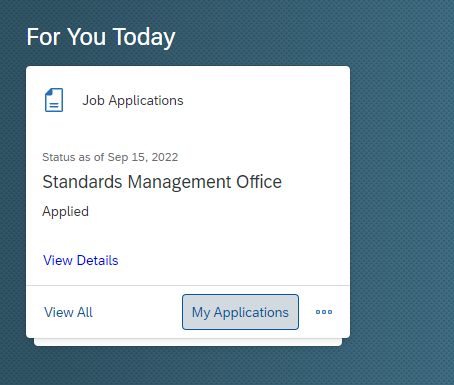The height and width of the screenshot is (385, 454).
Task: Go to My Applications from the card footer
Action: pos(240,312)
